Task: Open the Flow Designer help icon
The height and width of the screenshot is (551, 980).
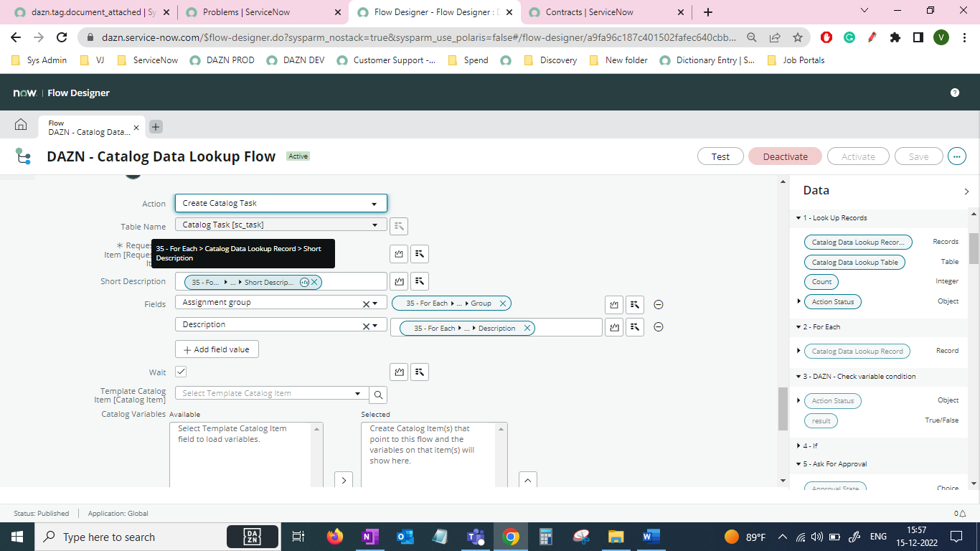Action: point(955,93)
